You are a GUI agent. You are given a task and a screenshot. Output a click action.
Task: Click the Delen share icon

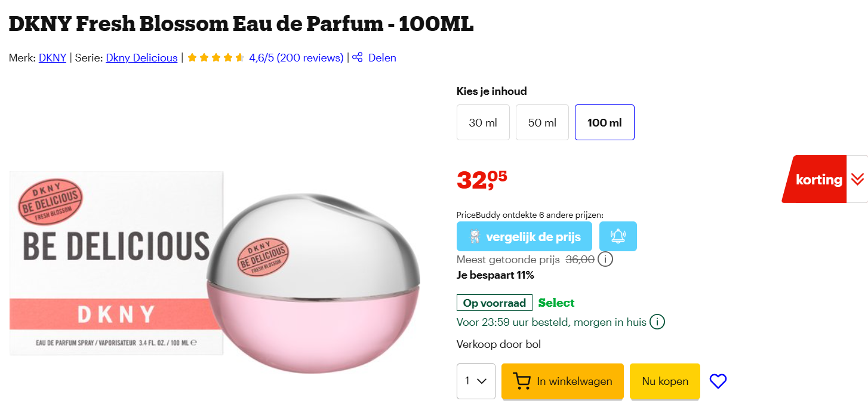tap(357, 57)
